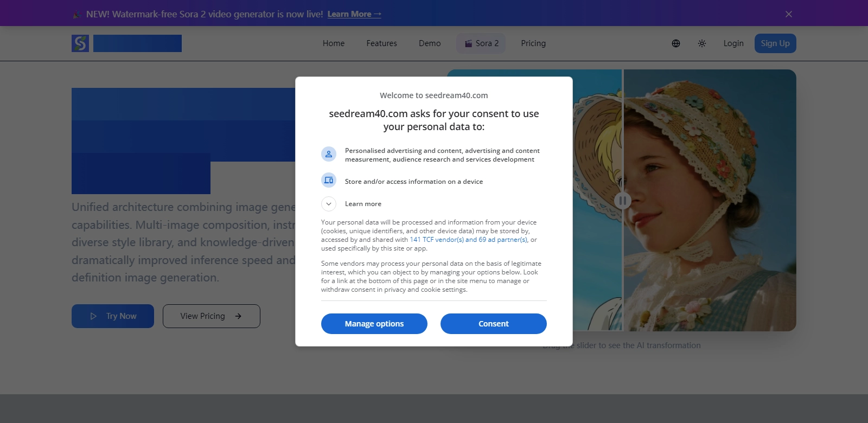Open the Sora 2 nav item
The width and height of the screenshot is (868, 423).
click(x=481, y=43)
